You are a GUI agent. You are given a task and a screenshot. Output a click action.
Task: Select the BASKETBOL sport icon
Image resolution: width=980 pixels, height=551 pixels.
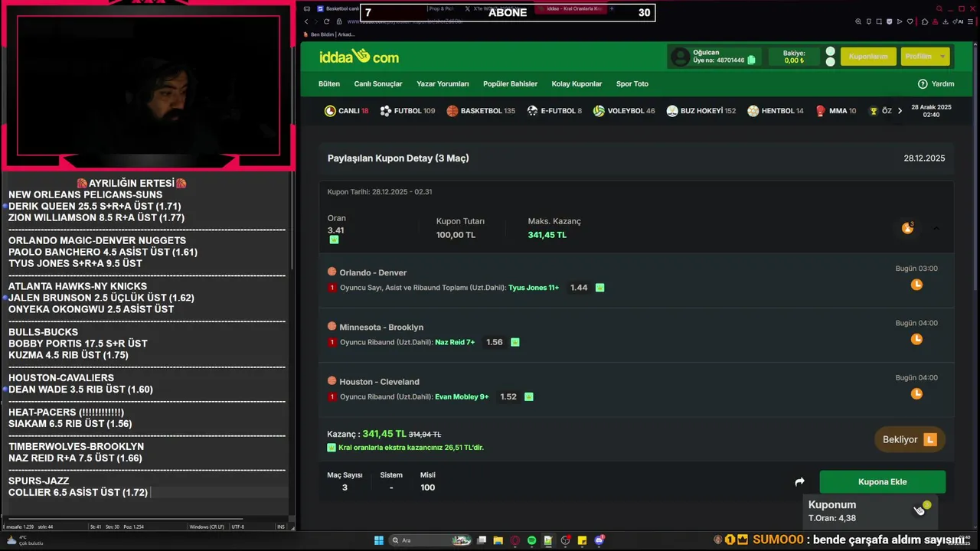(452, 111)
